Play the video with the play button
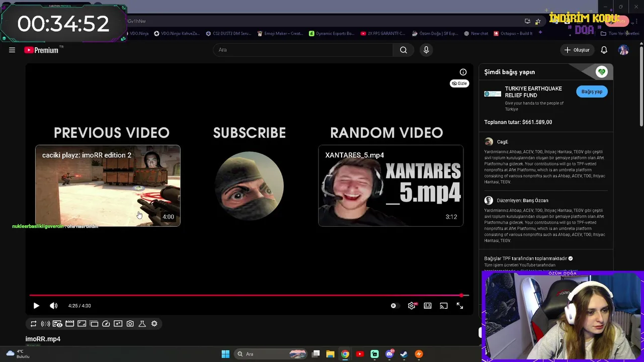 pyautogui.click(x=36, y=306)
